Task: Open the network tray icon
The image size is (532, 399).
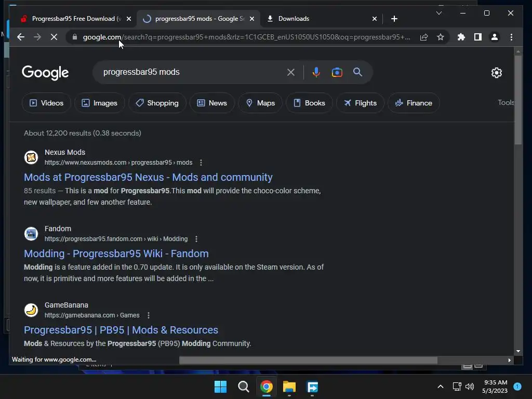Action: point(457,387)
